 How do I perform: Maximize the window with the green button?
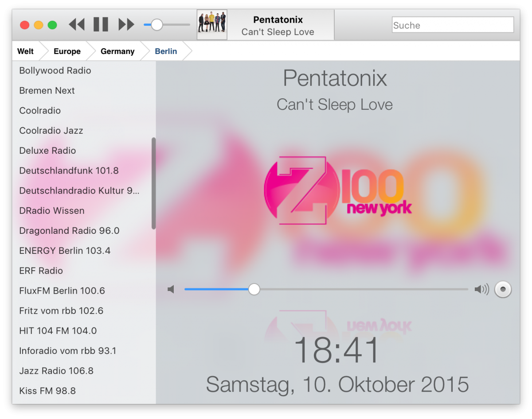(52, 25)
